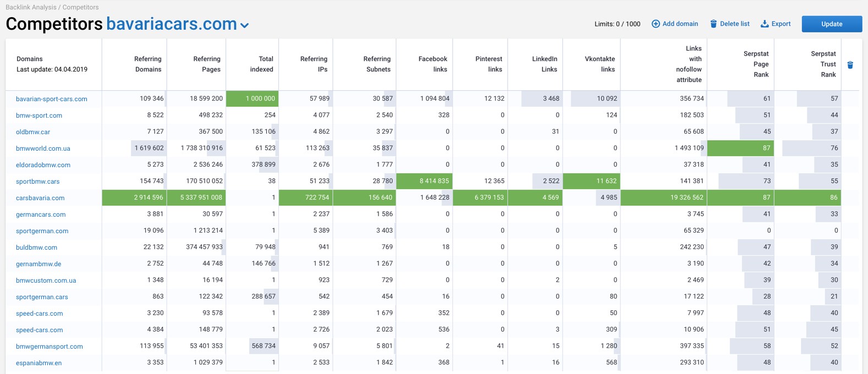The height and width of the screenshot is (374, 868).
Task: Click the 5 337 951 008 Referring Pages cell
Action: [x=196, y=197]
